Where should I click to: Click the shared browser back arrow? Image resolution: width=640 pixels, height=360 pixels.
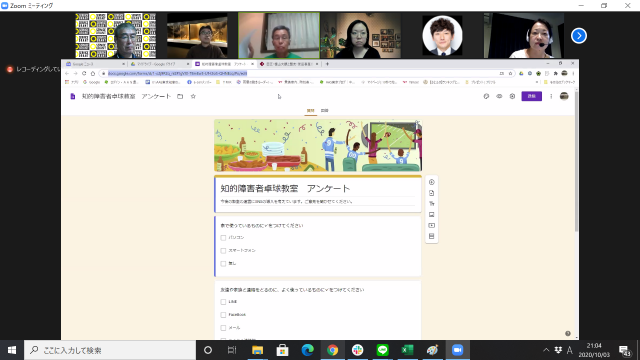[x=67, y=73]
